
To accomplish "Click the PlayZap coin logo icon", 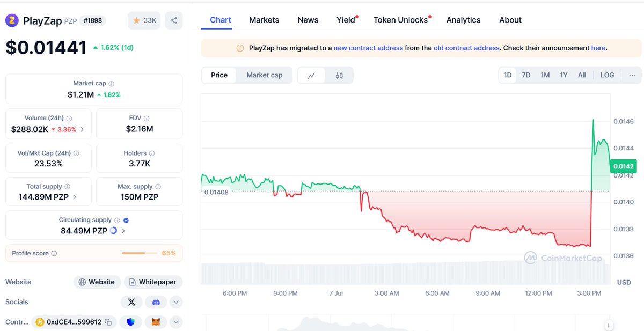I will click(12, 20).
